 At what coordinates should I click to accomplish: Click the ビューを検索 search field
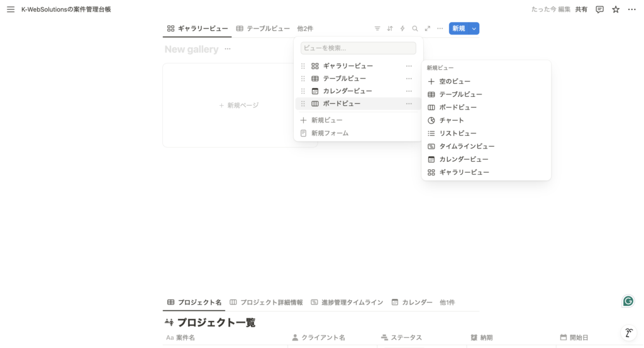pyautogui.click(x=358, y=48)
